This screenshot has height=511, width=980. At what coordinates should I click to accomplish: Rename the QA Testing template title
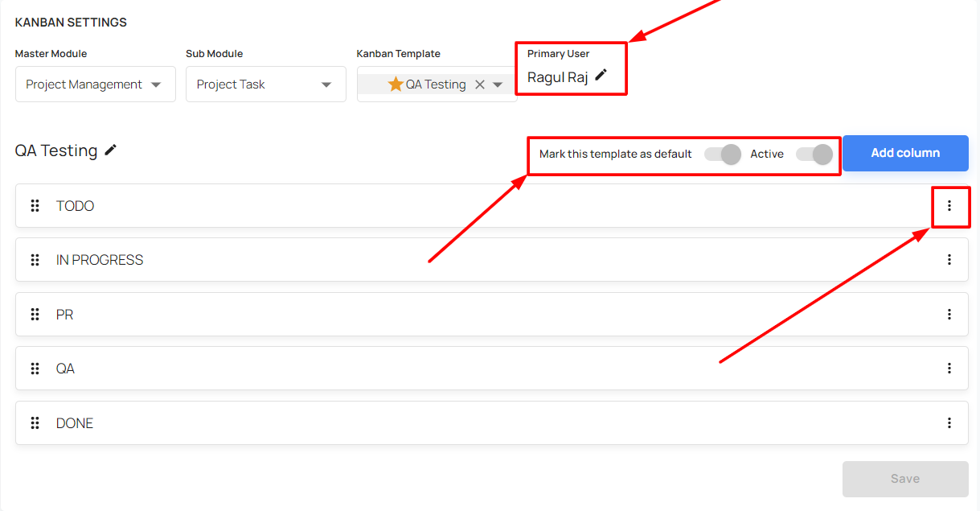(x=111, y=150)
